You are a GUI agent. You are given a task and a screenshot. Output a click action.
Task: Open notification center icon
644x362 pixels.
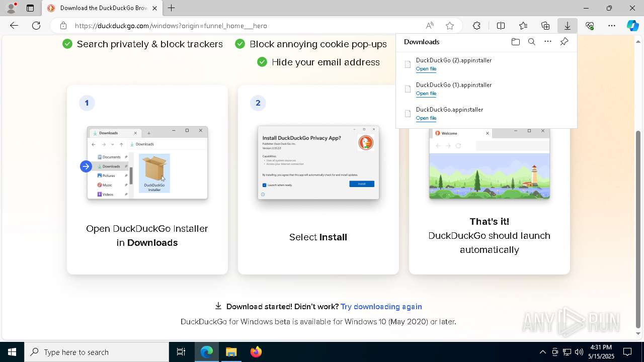(x=627, y=352)
